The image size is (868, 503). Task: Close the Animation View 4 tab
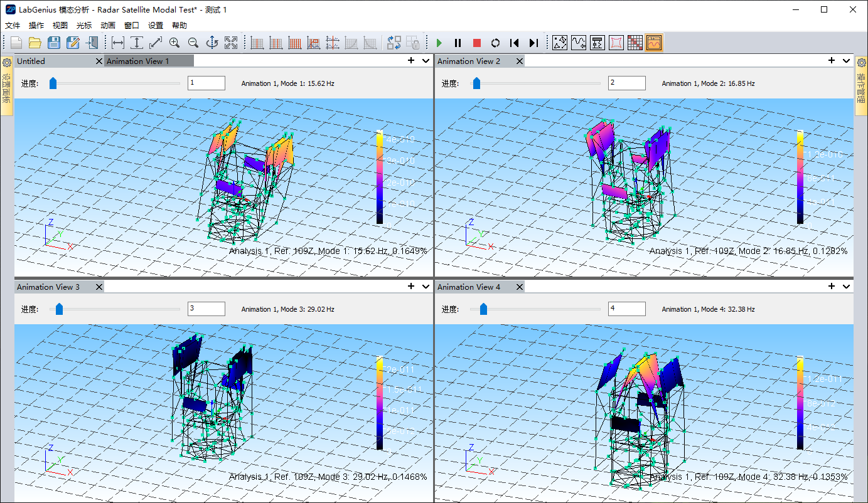coord(519,287)
